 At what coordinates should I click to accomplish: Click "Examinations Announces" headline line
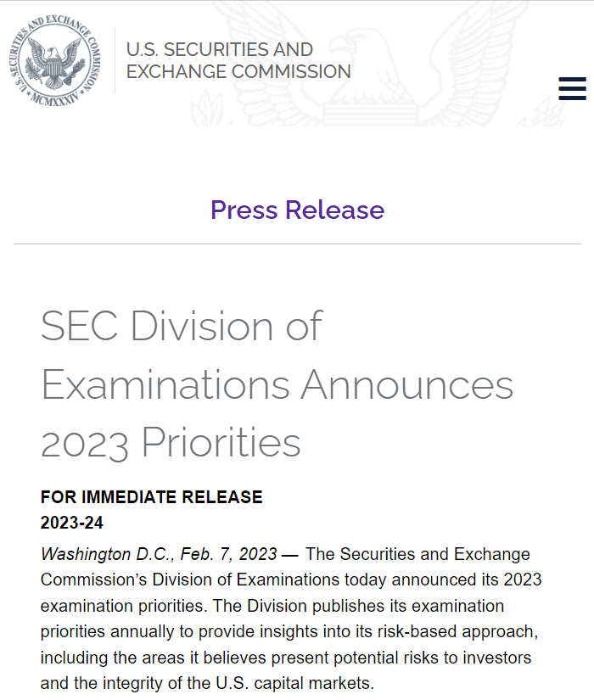[x=277, y=384]
